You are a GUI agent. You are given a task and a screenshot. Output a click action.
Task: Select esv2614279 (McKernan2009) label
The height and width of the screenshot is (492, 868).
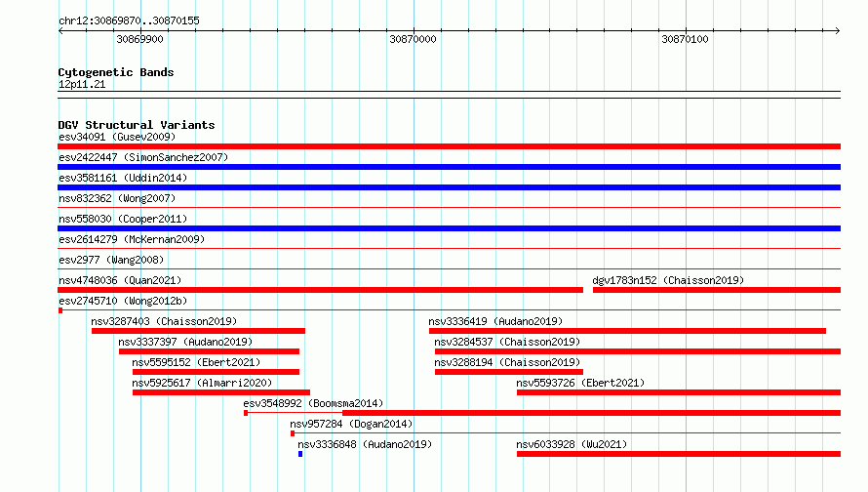[x=132, y=239]
